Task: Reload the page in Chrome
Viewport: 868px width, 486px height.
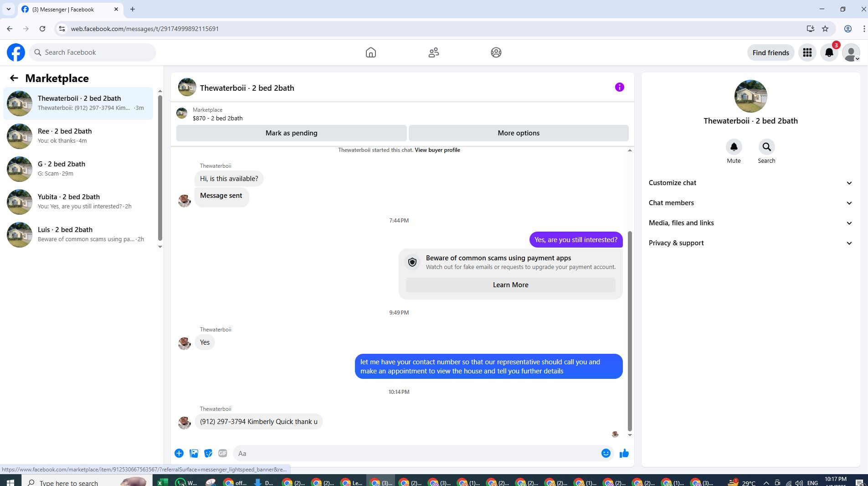Action: [x=42, y=29]
